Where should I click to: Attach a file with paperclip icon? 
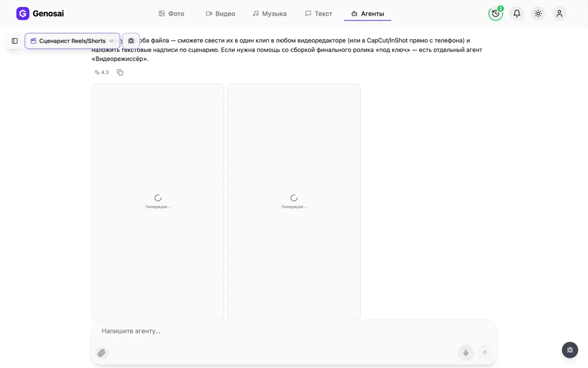[102, 353]
